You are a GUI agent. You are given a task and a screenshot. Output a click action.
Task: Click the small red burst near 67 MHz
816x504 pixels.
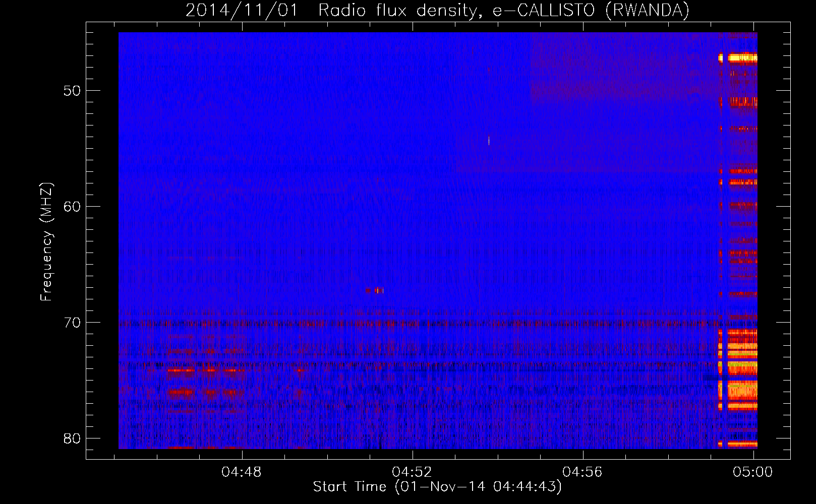375,290
